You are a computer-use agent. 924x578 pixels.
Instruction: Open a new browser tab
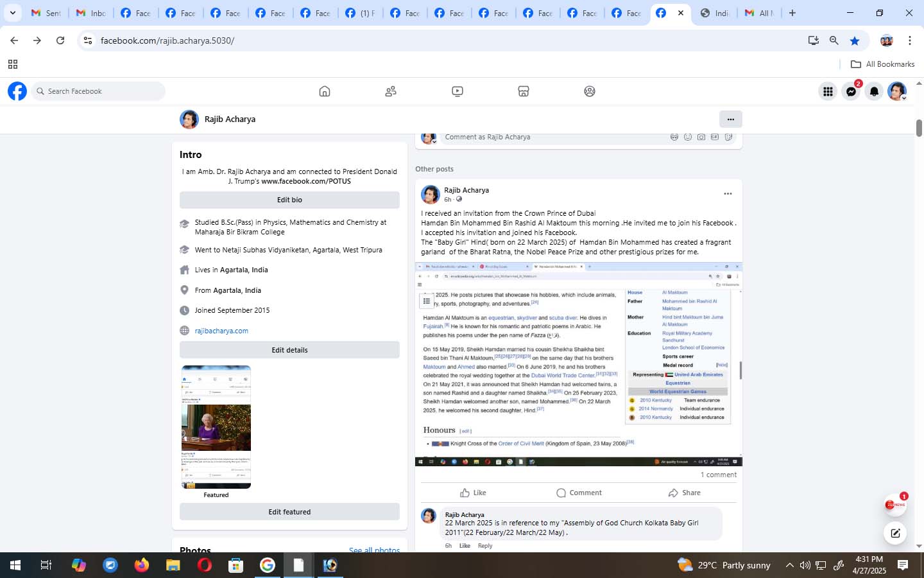point(792,13)
